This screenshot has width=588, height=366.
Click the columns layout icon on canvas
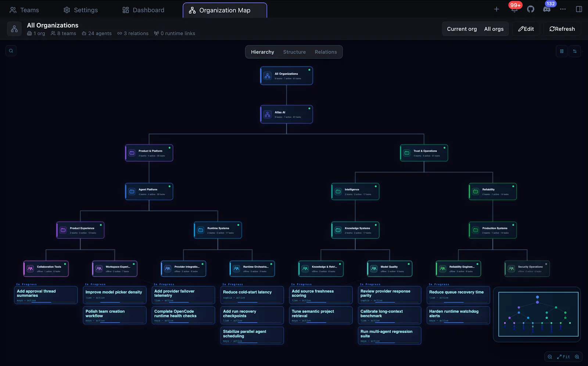coord(562,51)
